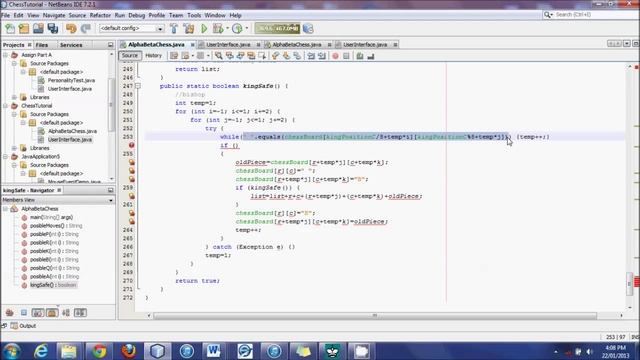Click the icon next to the memory indicator
640x360 pixels.
click(x=309, y=28)
